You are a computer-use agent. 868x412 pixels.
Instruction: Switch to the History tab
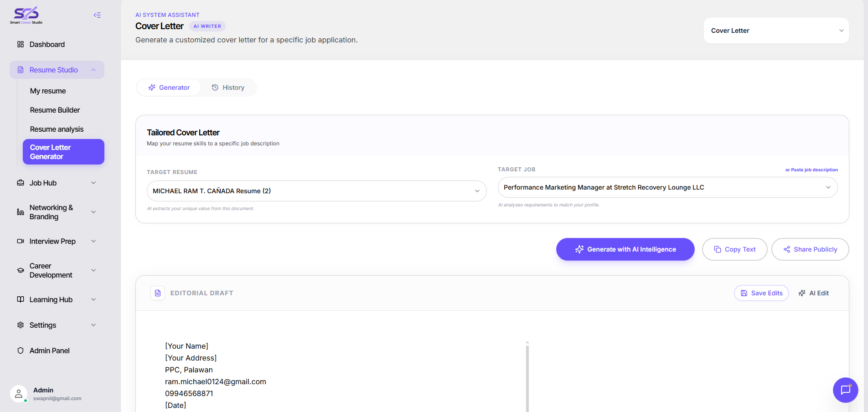(x=228, y=88)
